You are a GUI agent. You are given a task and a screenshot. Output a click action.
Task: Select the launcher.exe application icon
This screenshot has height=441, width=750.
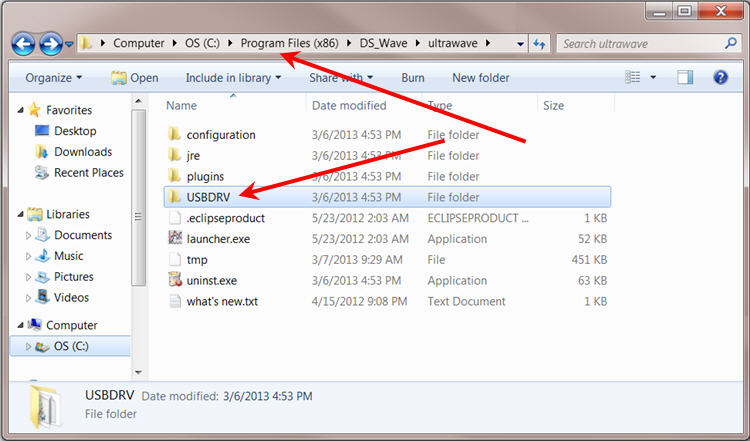(x=175, y=238)
